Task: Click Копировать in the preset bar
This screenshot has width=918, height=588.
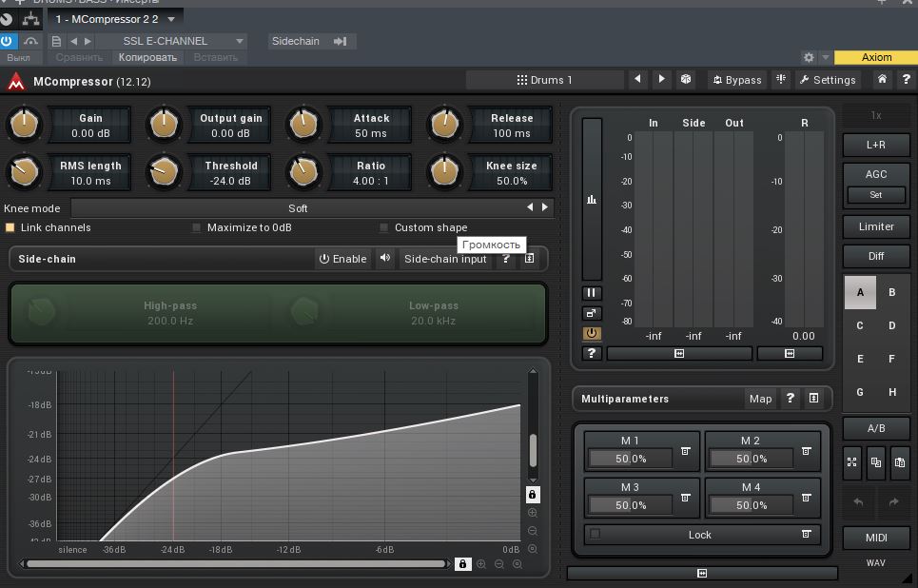Action: click(147, 57)
